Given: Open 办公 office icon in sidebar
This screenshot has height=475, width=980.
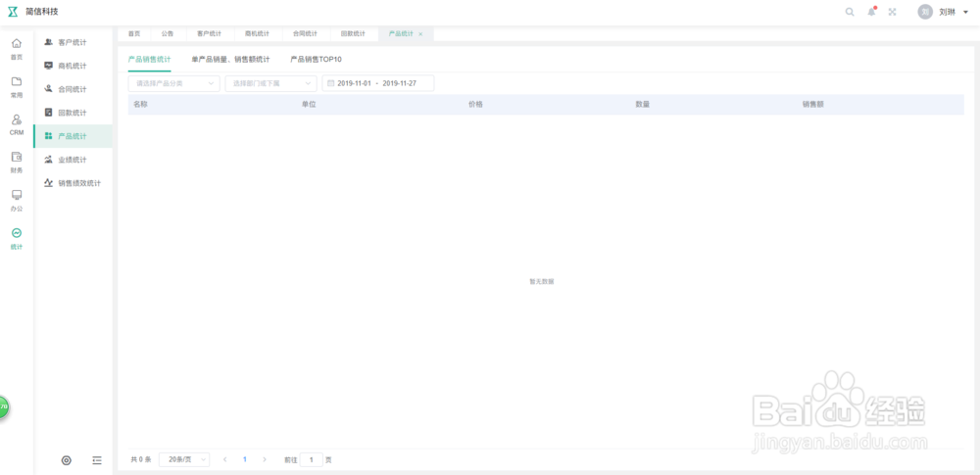Looking at the screenshot, I should (17, 195).
